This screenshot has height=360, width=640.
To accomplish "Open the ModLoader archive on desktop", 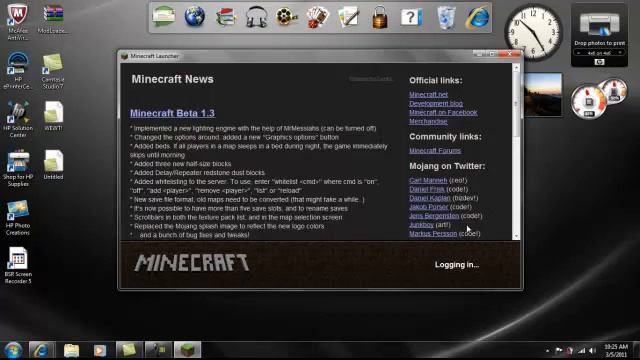I will point(53,19).
